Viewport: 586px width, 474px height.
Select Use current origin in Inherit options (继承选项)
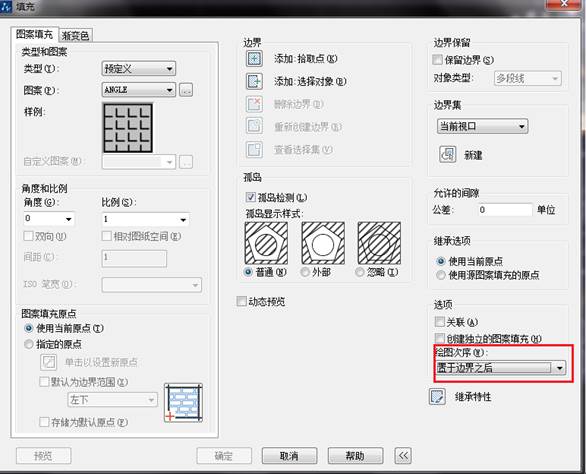pyautogui.click(x=441, y=261)
